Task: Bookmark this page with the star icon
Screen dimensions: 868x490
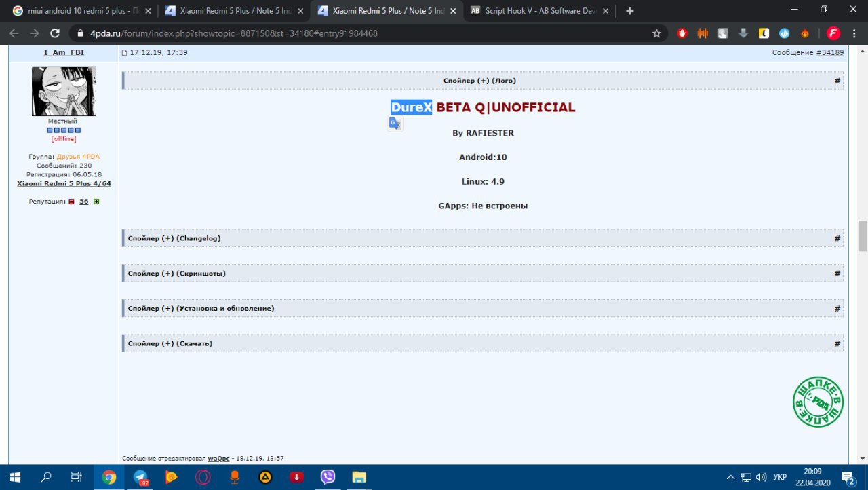Action: point(656,33)
